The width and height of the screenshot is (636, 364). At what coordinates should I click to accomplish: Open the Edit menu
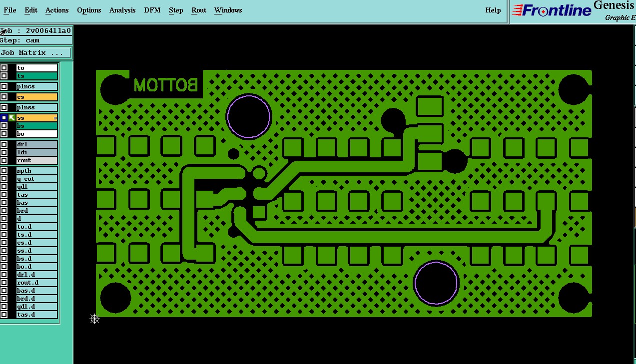coord(31,10)
